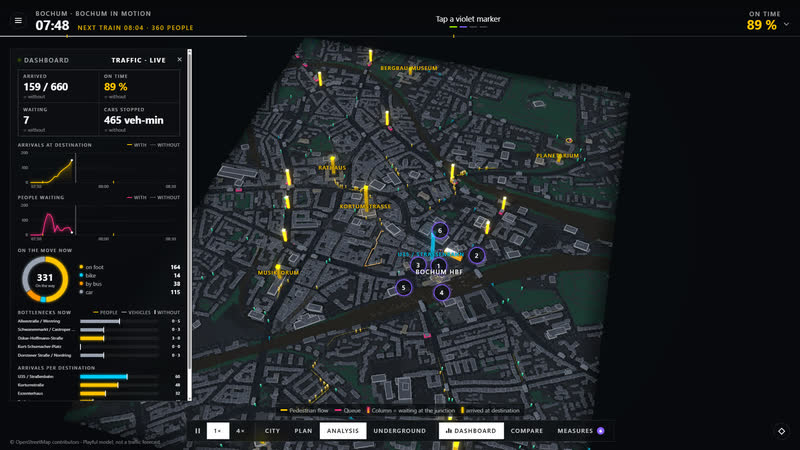
Task: Expand the On Time chevron dropdown
Action: click(x=786, y=24)
